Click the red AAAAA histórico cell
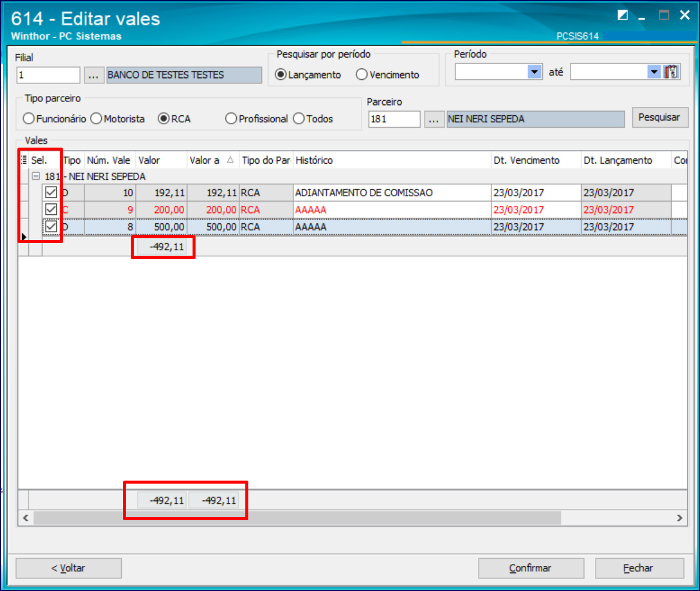This screenshot has height=591, width=700. (392, 209)
